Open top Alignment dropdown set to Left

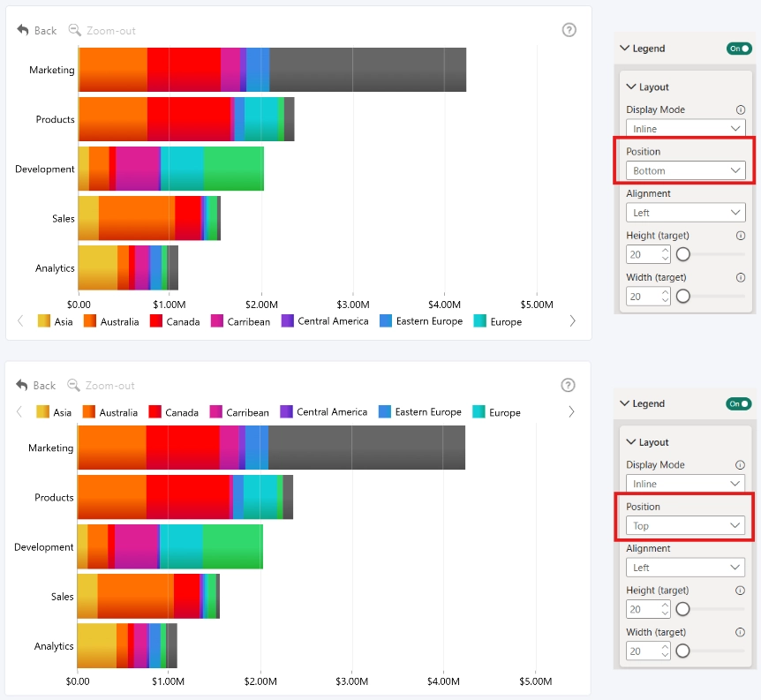[x=685, y=213]
